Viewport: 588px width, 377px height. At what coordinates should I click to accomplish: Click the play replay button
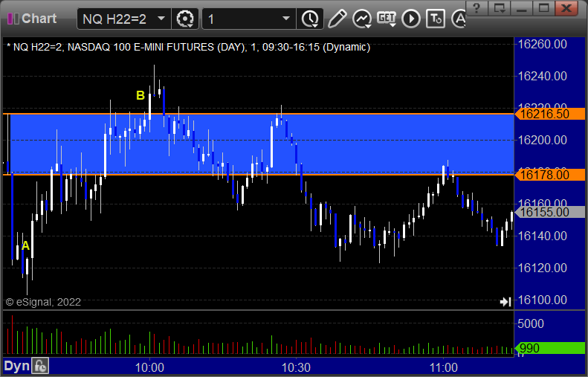(x=411, y=19)
